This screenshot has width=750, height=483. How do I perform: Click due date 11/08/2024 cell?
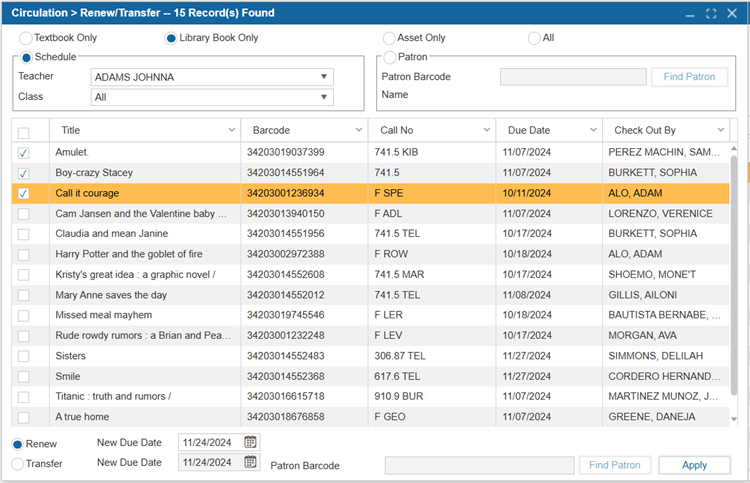click(x=549, y=295)
